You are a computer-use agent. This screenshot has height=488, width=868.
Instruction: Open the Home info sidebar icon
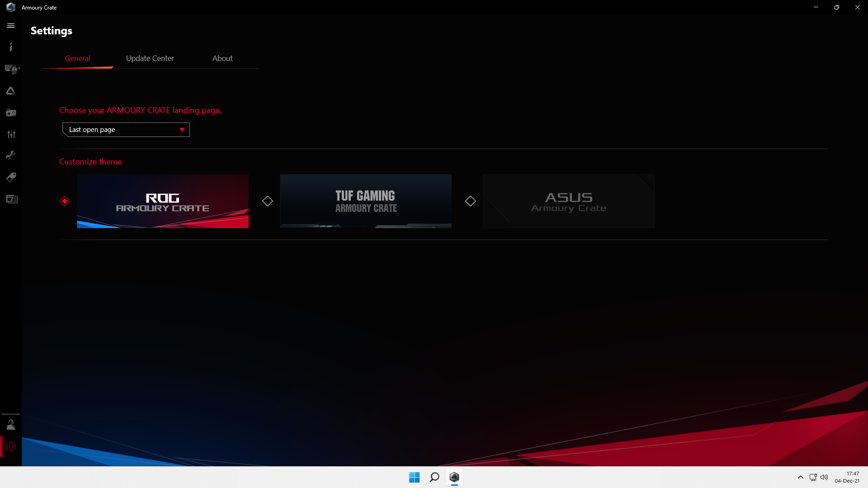point(11,47)
